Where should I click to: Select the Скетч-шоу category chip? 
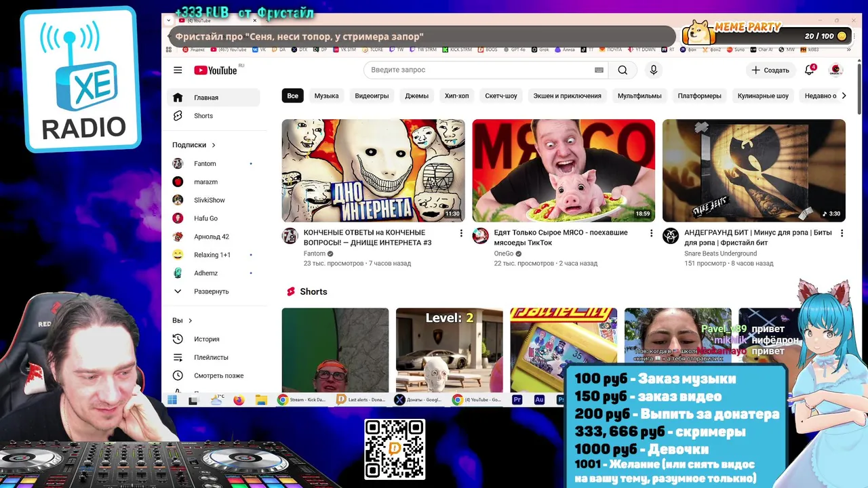point(501,96)
